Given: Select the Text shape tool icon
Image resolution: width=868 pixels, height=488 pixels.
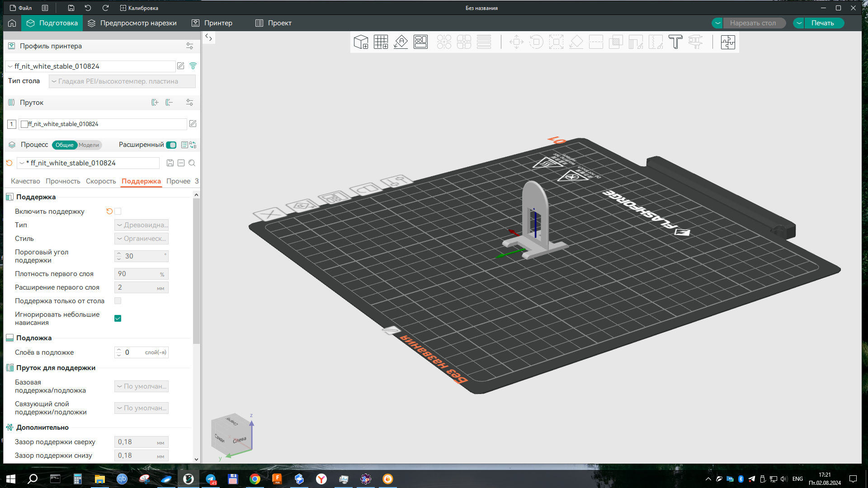Looking at the screenshot, I should (x=675, y=42).
